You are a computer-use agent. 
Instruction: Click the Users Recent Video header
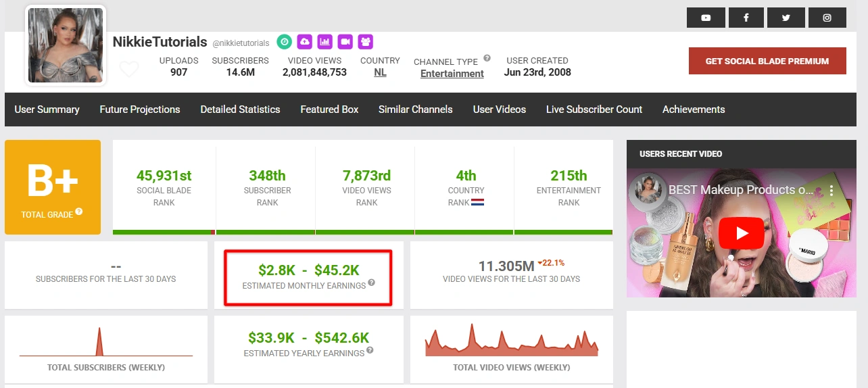681,154
